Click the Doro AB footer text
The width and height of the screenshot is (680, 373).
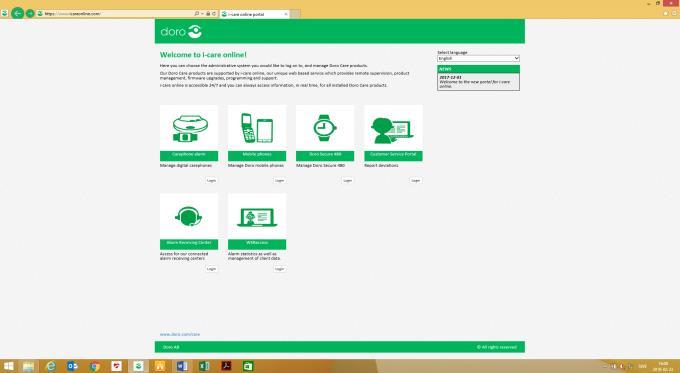point(171,347)
